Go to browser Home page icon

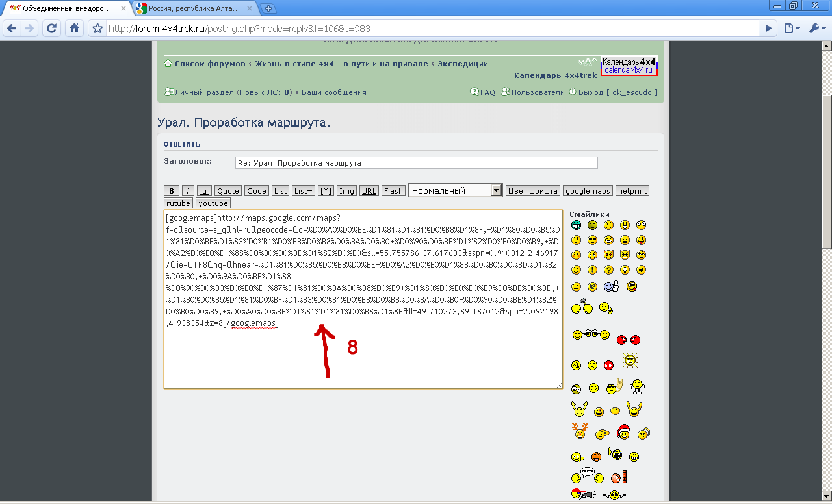click(x=74, y=29)
